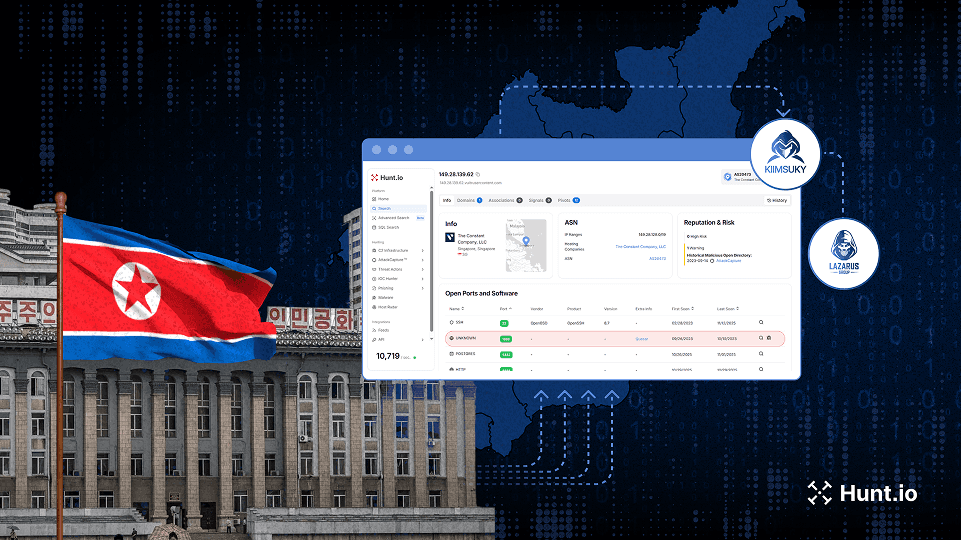Select the Search sidebar item

click(x=398, y=208)
